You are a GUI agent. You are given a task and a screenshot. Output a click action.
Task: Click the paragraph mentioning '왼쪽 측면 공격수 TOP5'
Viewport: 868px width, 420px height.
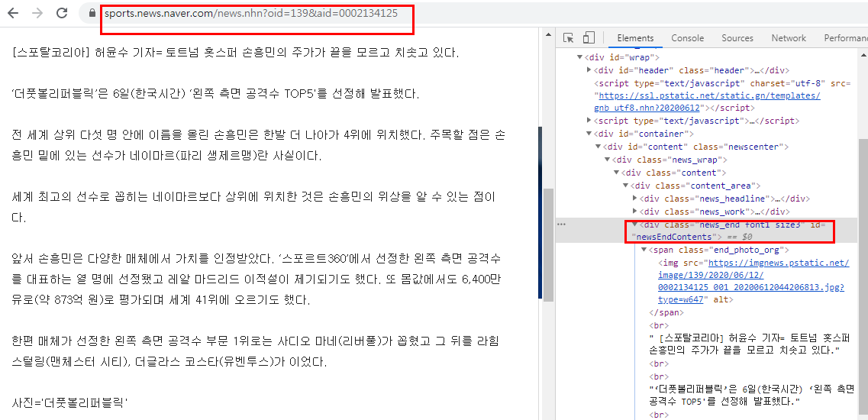point(215,94)
